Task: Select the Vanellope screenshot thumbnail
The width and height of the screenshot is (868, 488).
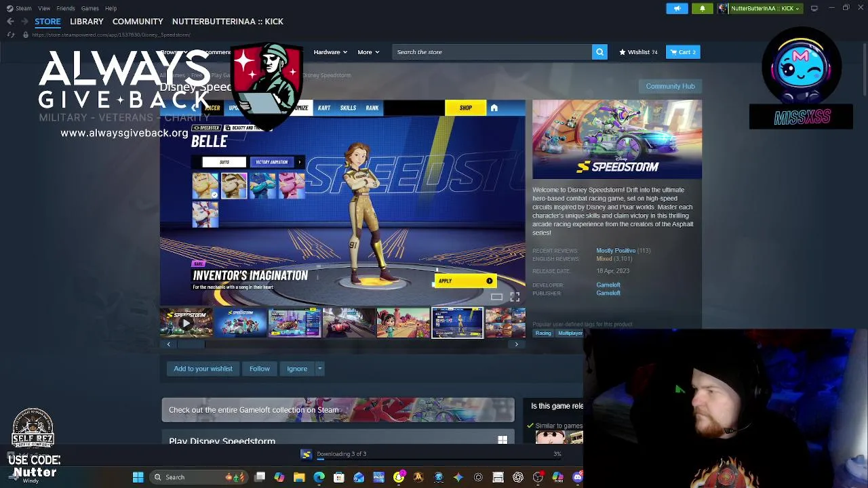Action: click(x=403, y=323)
